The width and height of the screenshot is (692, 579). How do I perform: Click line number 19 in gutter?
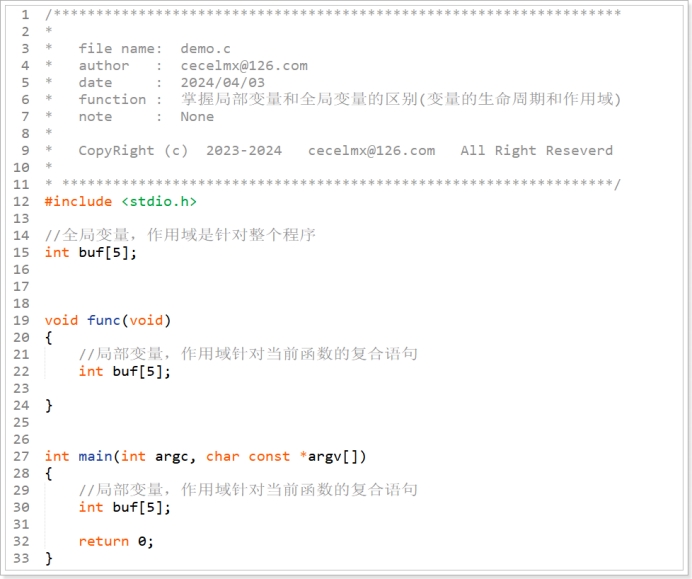point(21,320)
